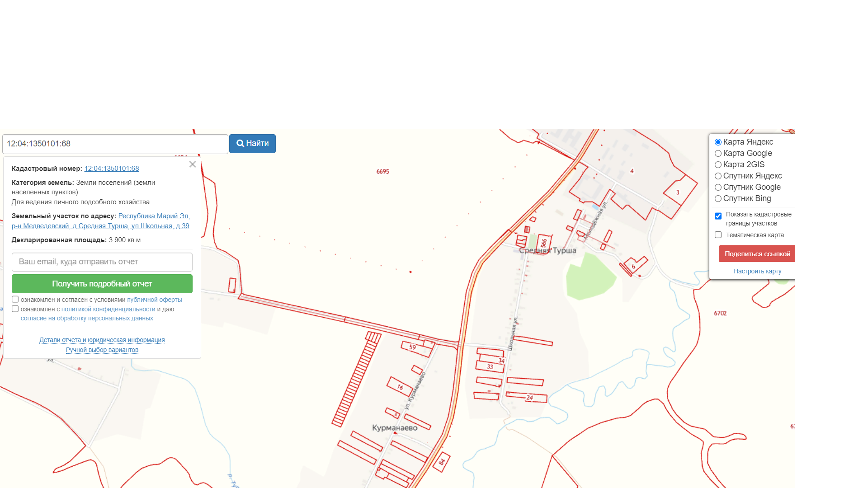Switch to Спутник Яндекс view
The image size is (868, 488).
tap(718, 176)
